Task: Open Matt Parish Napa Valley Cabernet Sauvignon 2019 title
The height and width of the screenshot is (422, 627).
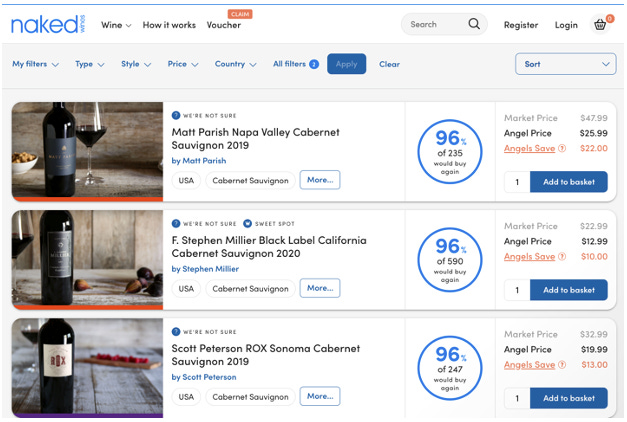Action: (256, 138)
